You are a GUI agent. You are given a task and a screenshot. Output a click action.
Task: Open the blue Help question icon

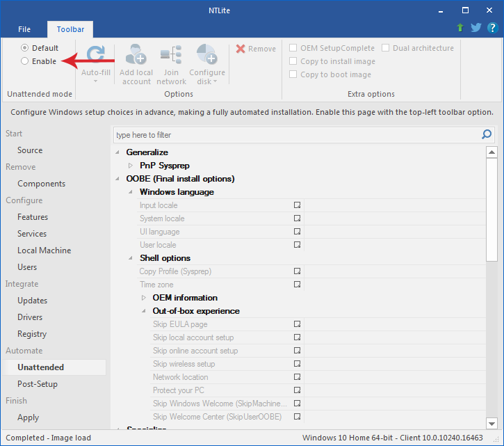(x=492, y=28)
